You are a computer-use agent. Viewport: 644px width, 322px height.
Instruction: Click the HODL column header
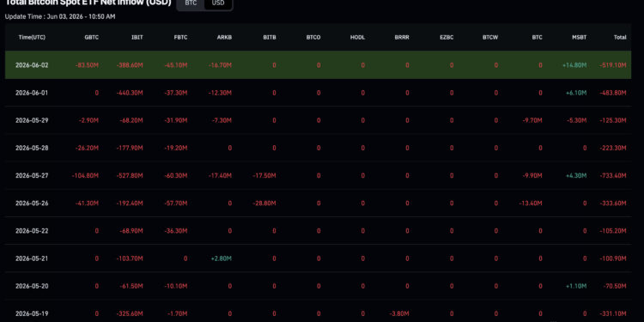coord(358,38)
